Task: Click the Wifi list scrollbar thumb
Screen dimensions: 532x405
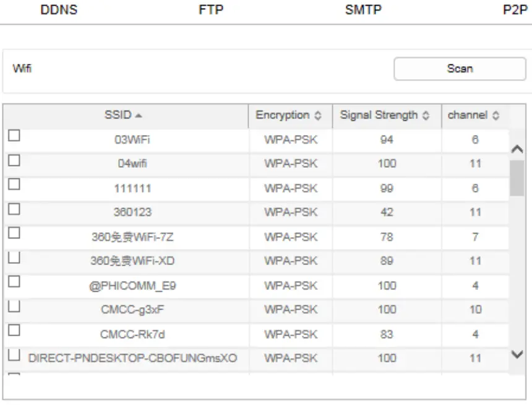Action: (x=517, y=178)
